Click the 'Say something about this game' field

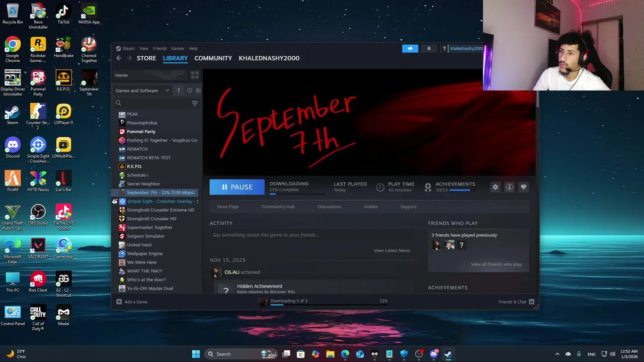(x=312, y=235)
